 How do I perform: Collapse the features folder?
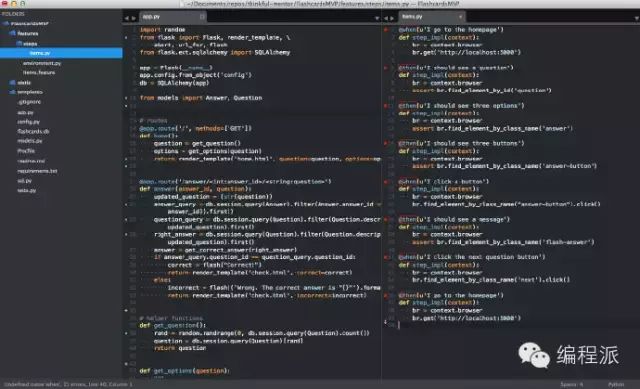point(13,33)
